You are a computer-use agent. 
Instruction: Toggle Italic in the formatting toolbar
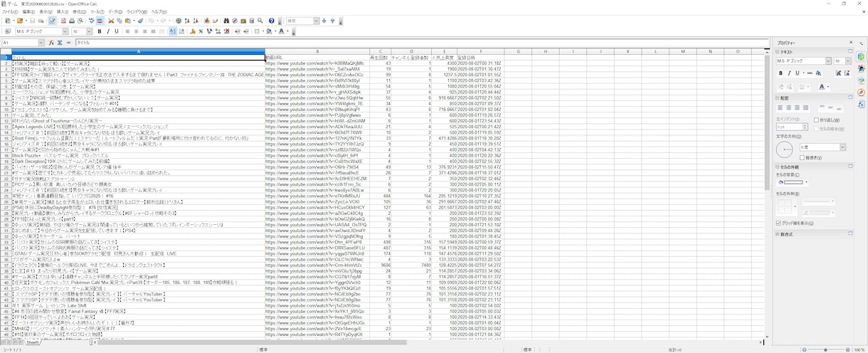coord(108,31)
